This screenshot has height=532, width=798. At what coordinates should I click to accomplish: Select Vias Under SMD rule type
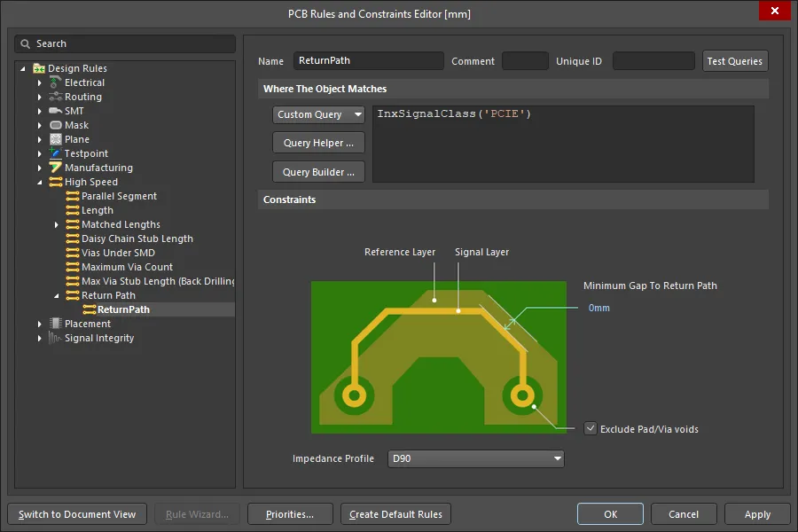pyautogui.click(x=118, y=253)
